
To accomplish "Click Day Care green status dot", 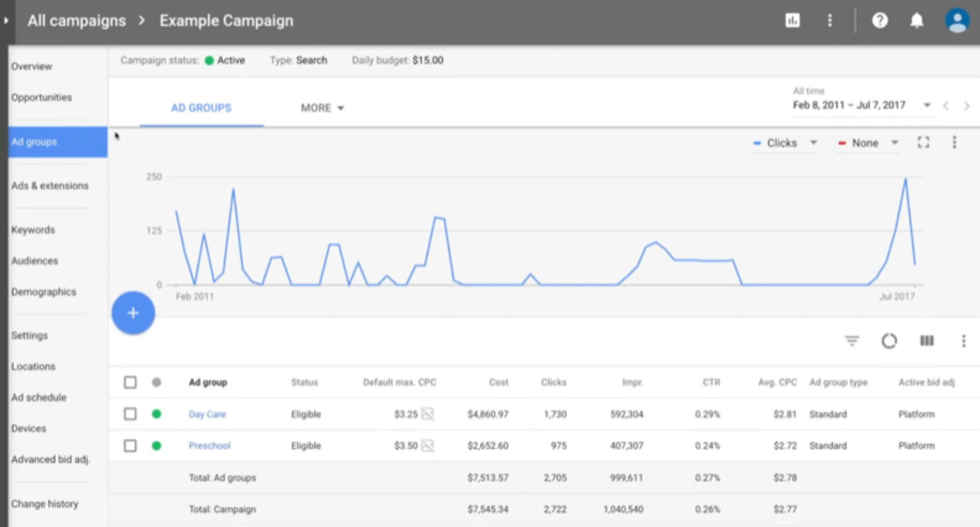I will tap(157, 414).
